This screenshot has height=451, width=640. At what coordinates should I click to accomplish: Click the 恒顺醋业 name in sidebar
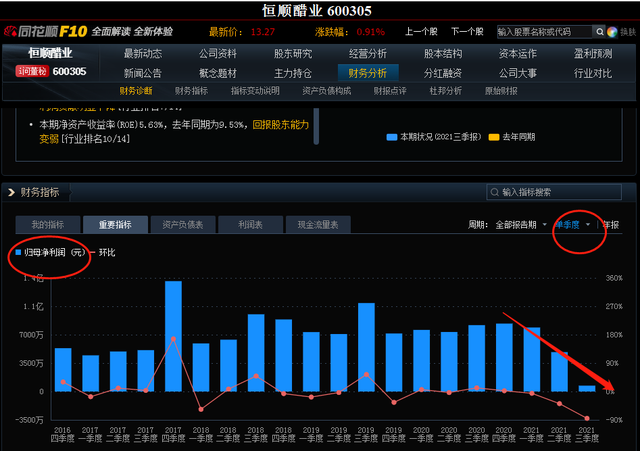point(50,53)
